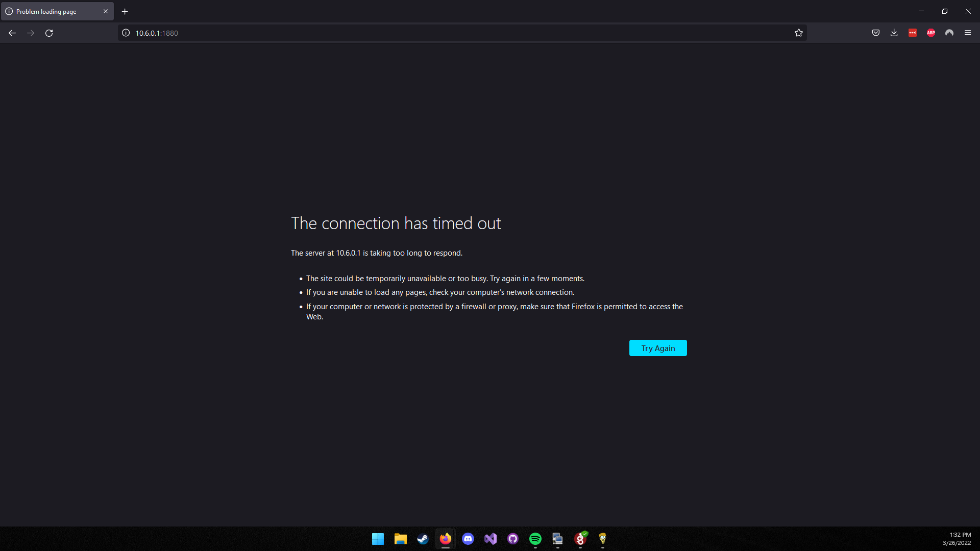Open site information icon in address bar
This screenshot has width=980, height=551.
click(x=126, y=33)
